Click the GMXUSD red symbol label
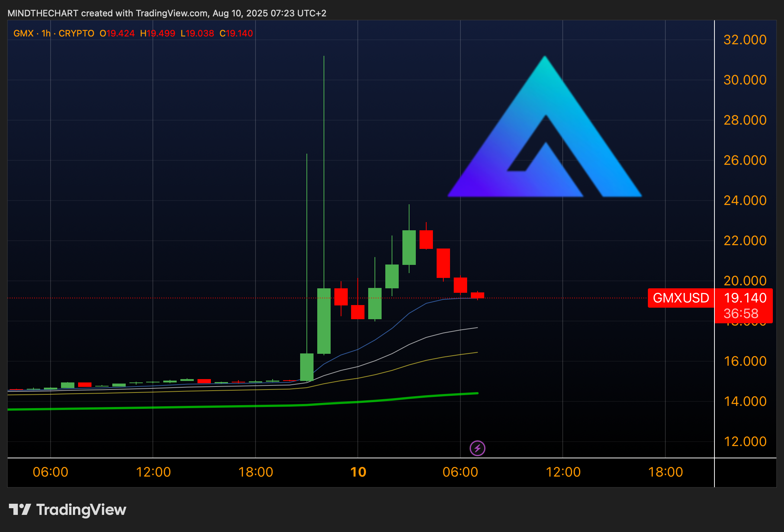This screenshot has width=784, height=532. (681, 298)
